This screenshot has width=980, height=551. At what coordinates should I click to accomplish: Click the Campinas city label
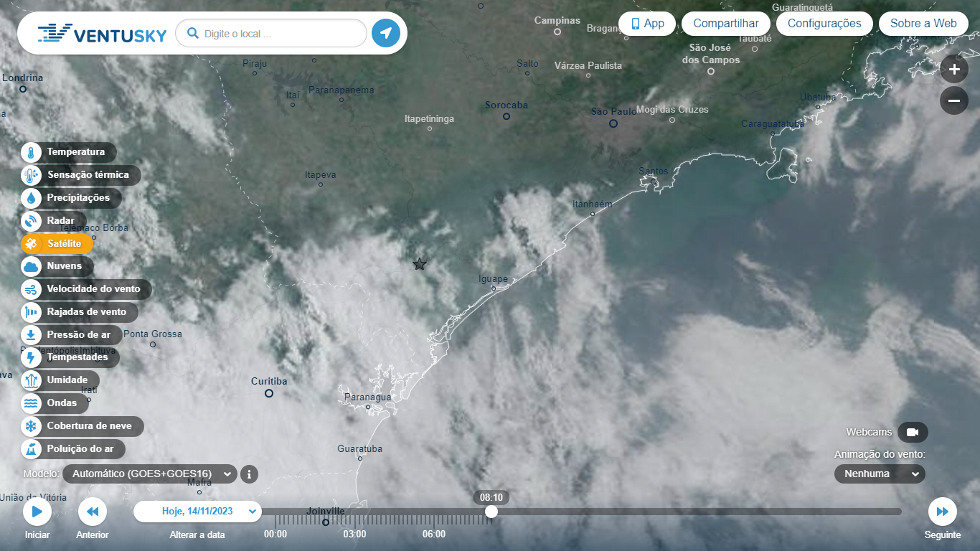pos(557,20)
